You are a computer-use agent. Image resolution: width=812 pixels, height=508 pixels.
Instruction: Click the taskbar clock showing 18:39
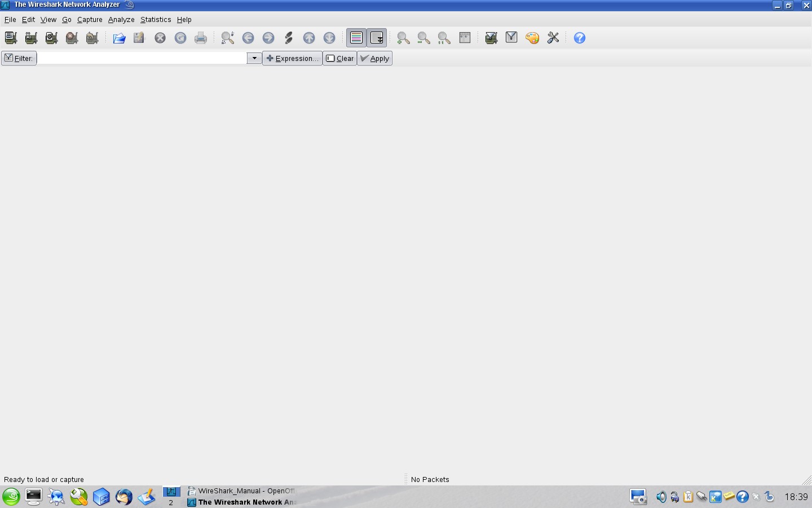(x=796, y=497)
